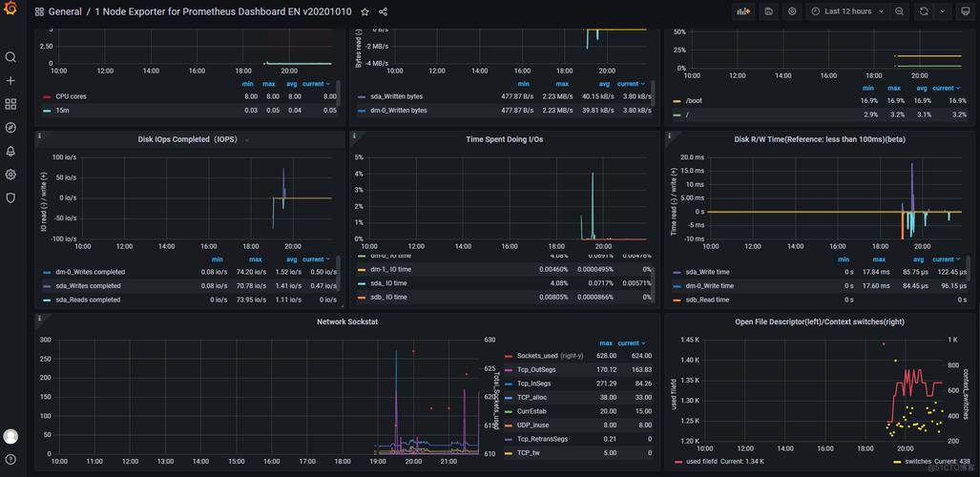Open the Search icon in the sidebar

click(10, 57)
